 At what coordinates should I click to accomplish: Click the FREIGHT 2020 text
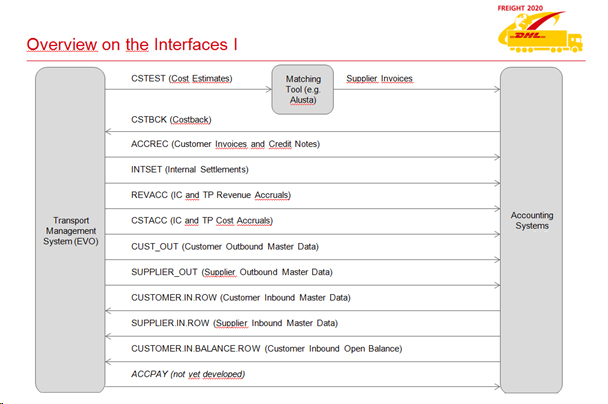click(520, 8)
